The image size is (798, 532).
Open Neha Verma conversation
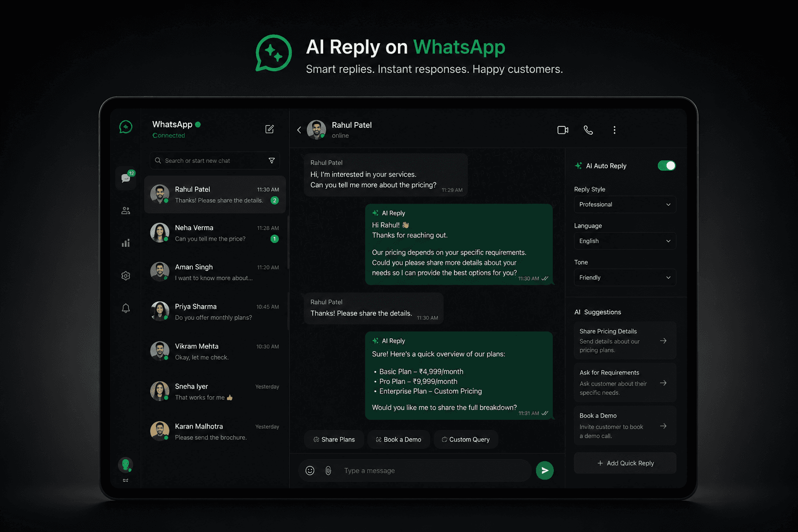click(215, 233)
